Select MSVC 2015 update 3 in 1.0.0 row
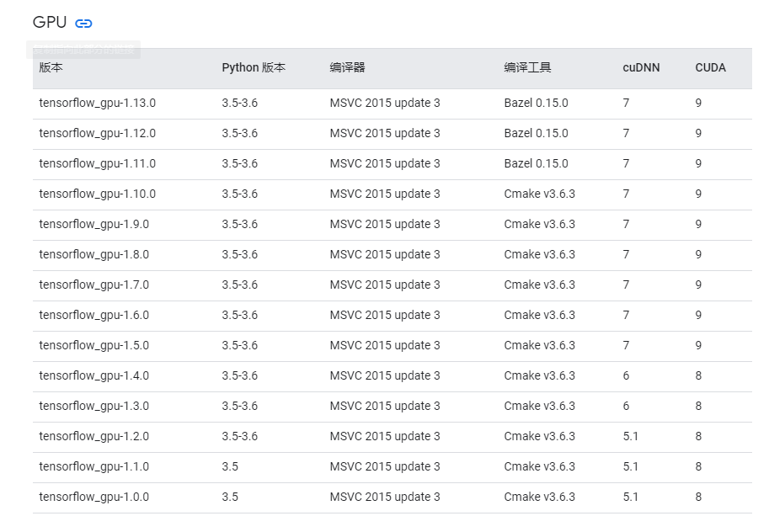Viewport: 769px width, 532px height. tap(385, 497)
